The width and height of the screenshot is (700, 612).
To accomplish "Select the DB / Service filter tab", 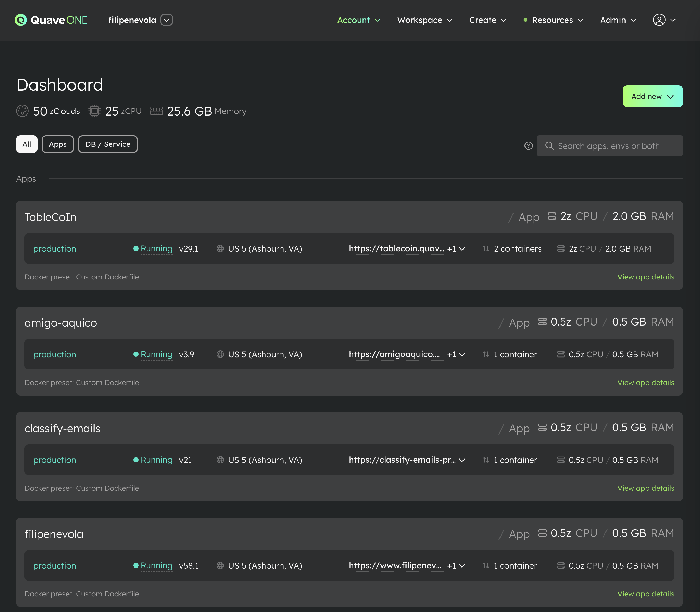I will click(108, 144).
